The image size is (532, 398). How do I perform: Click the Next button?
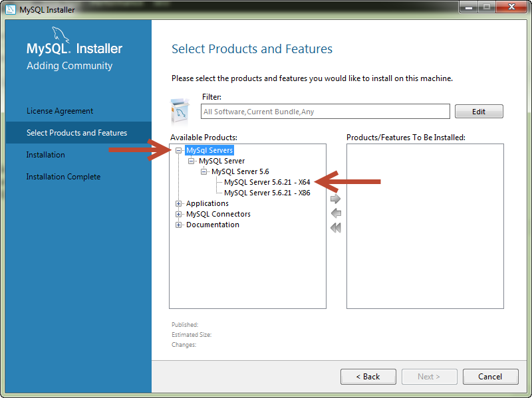pyautogui.click(x=429, y=377)
